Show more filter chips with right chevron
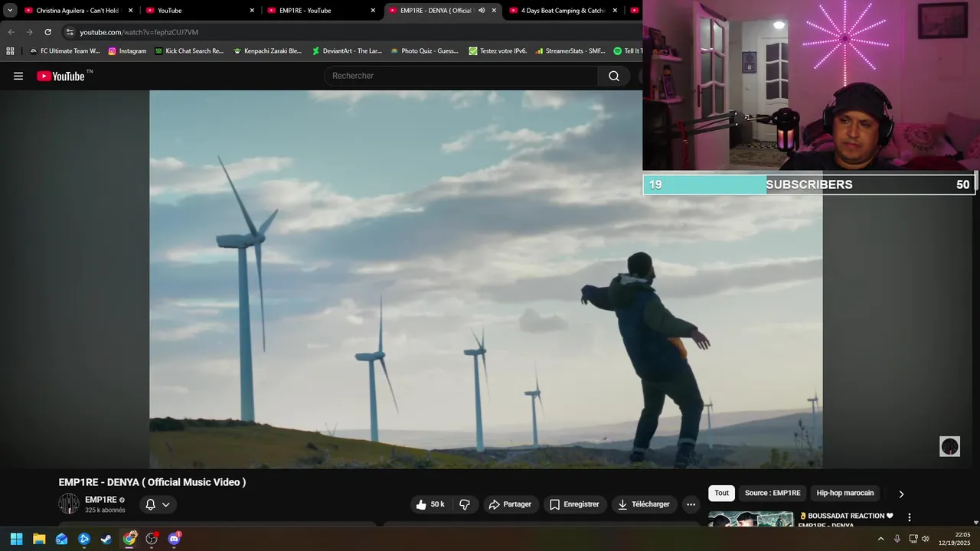Screen dimensions: 980x551 [x=901, y=494]
